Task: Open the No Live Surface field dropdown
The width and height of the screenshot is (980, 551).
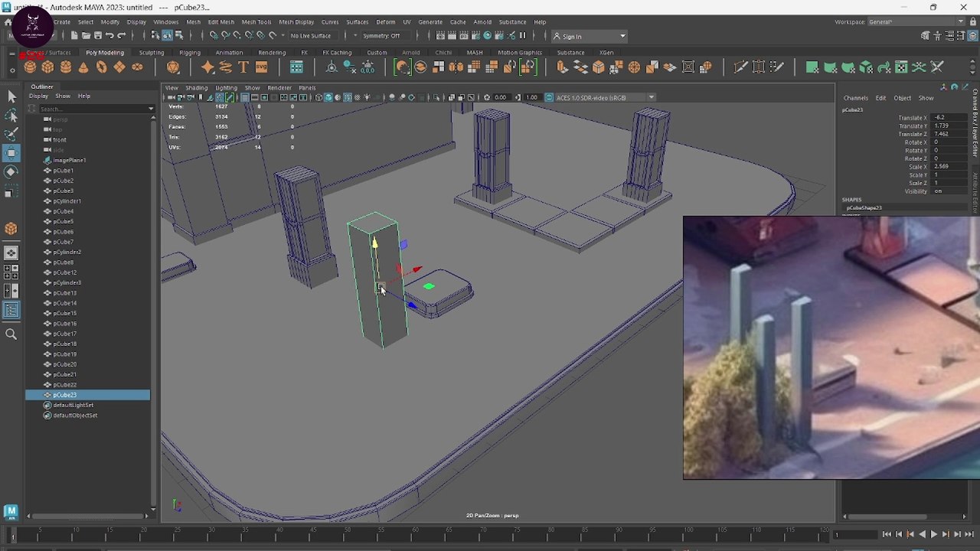Action: click(311, 36)
